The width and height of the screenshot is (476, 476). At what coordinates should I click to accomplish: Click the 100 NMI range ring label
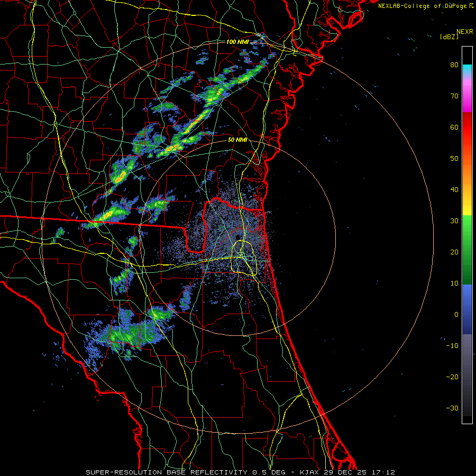tap(237, 42)
